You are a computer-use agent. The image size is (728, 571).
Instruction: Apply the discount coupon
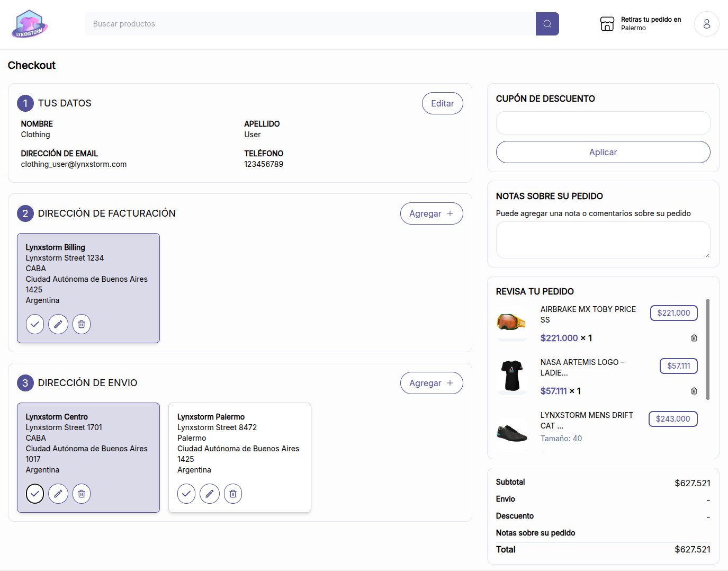pos(603,152)
